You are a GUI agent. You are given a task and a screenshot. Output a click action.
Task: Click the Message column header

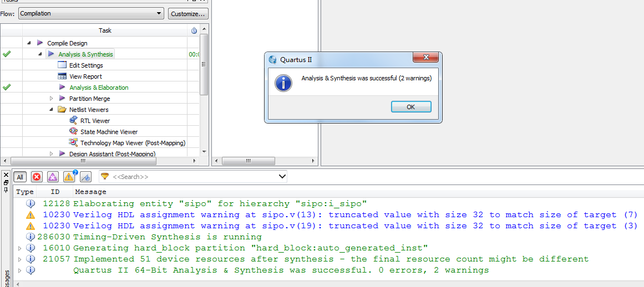coord(91,192)
